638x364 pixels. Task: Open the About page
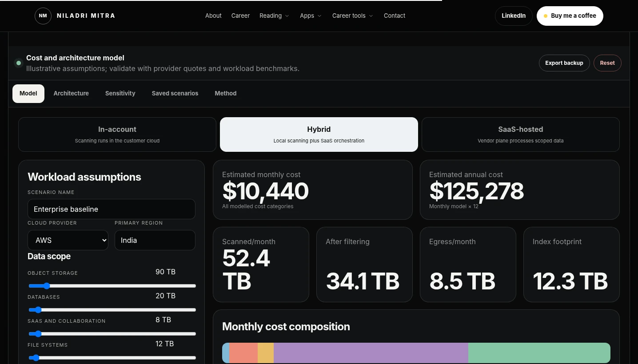click(x=213, y=16)
